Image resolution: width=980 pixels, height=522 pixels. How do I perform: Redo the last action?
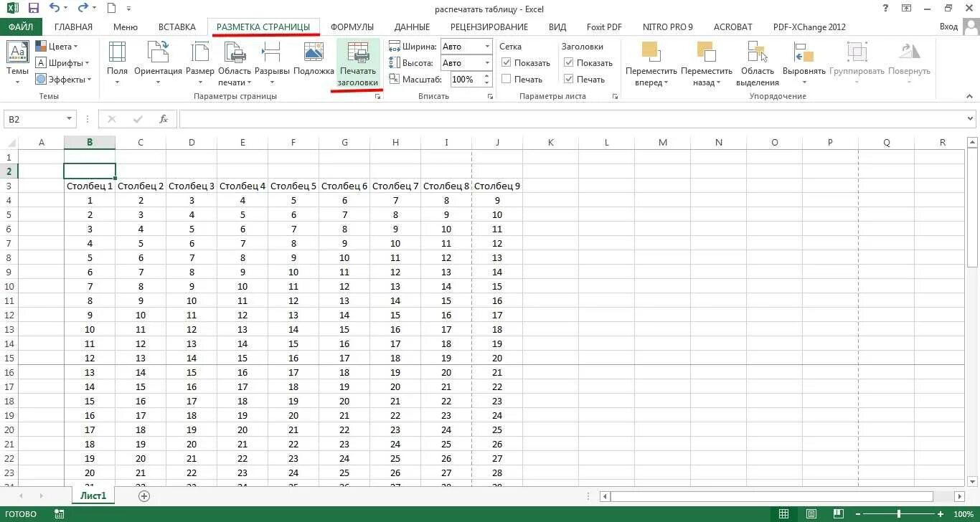(x=83, y=9)
